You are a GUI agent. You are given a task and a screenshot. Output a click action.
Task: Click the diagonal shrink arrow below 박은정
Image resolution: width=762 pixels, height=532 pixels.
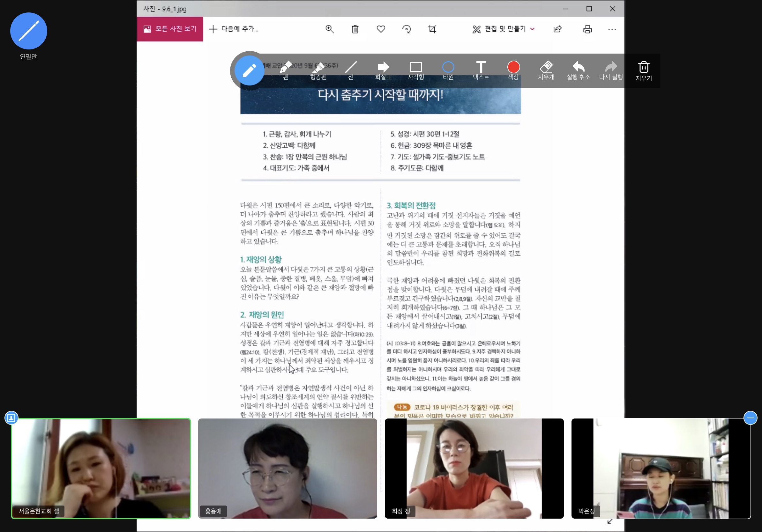tap(610, 521)
